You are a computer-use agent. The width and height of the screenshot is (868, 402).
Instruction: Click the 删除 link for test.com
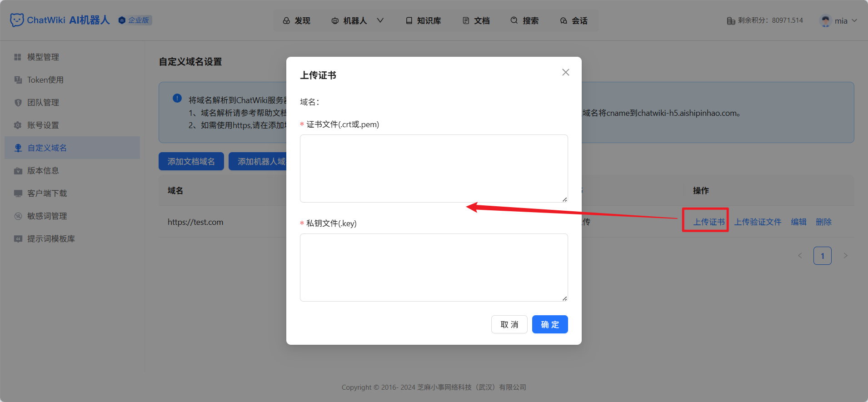[823, 222]
